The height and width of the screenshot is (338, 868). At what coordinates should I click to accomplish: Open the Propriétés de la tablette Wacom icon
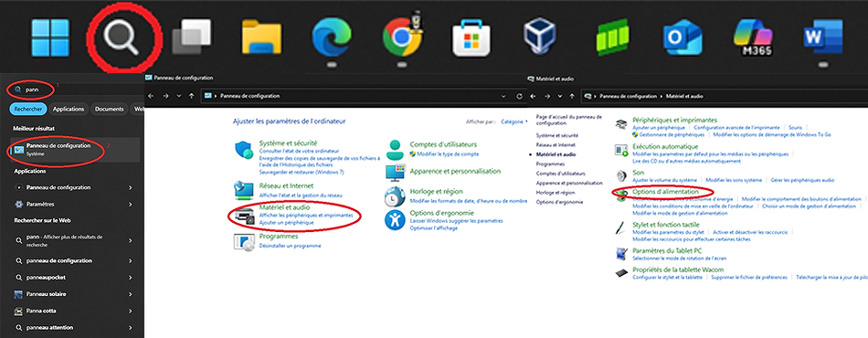[621, 272]
